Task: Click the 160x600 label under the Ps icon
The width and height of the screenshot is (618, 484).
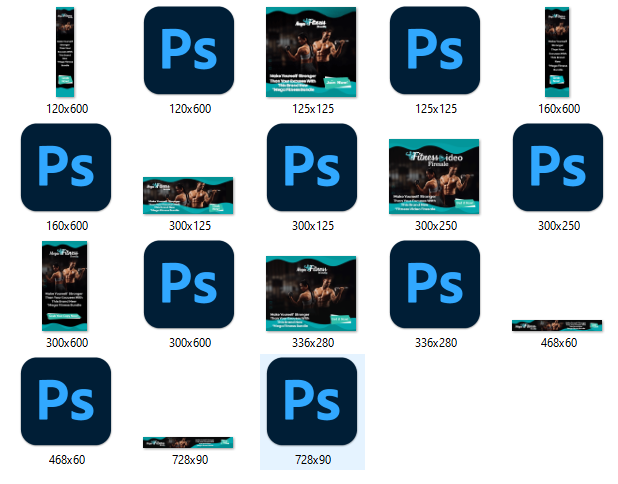Action: coord(67,226)
